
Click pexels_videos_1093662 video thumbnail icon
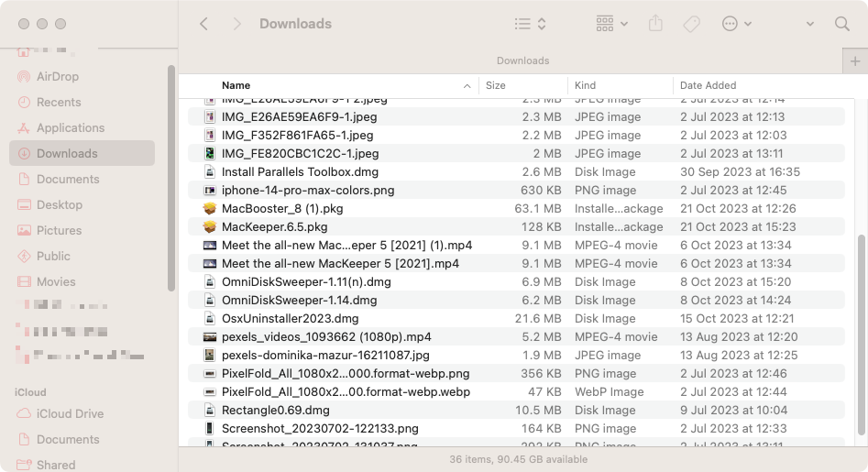209,337
